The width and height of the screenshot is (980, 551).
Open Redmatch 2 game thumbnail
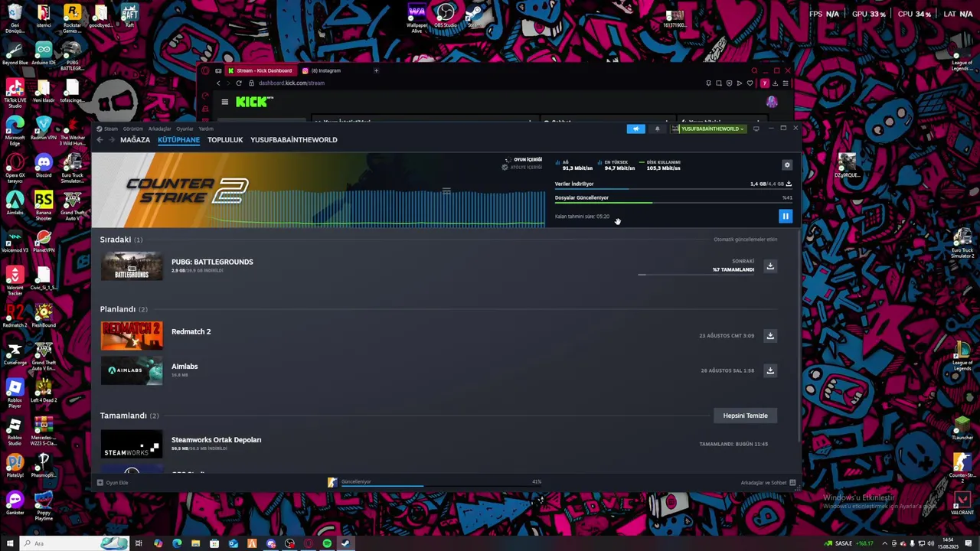pyautogui.click(x=132, y=336)
